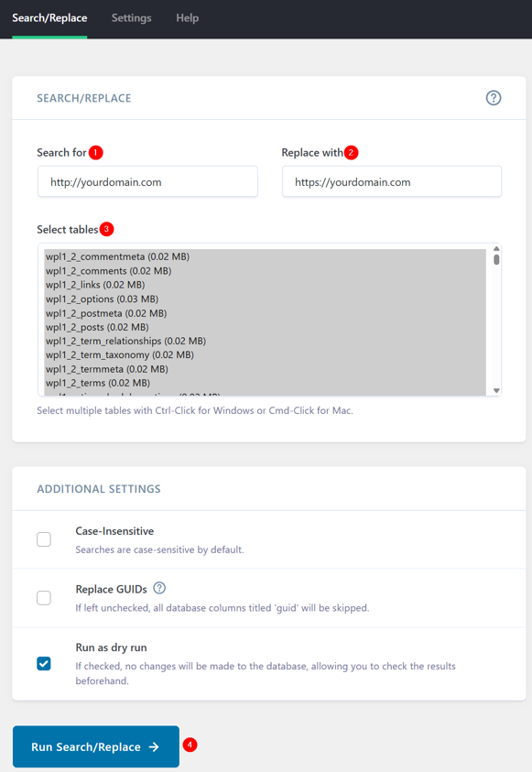Select the Search/Replace tab
Image resolution: width=532 pixels, height=772 pixels.
click(x=49, y=17)
